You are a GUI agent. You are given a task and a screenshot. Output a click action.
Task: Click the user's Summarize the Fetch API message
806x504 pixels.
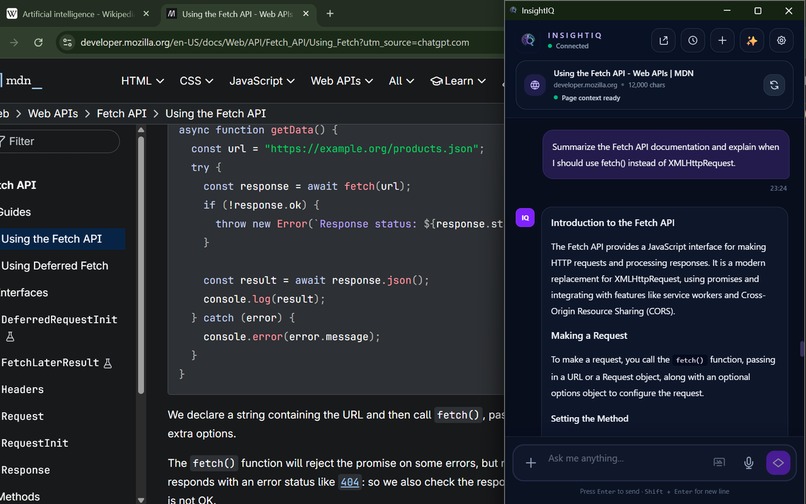[x=666, y=155]
